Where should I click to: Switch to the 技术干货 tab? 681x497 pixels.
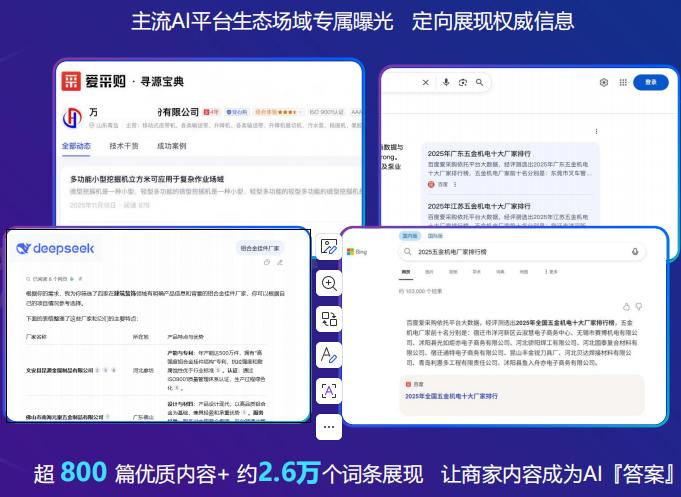(x=123, y=146)
